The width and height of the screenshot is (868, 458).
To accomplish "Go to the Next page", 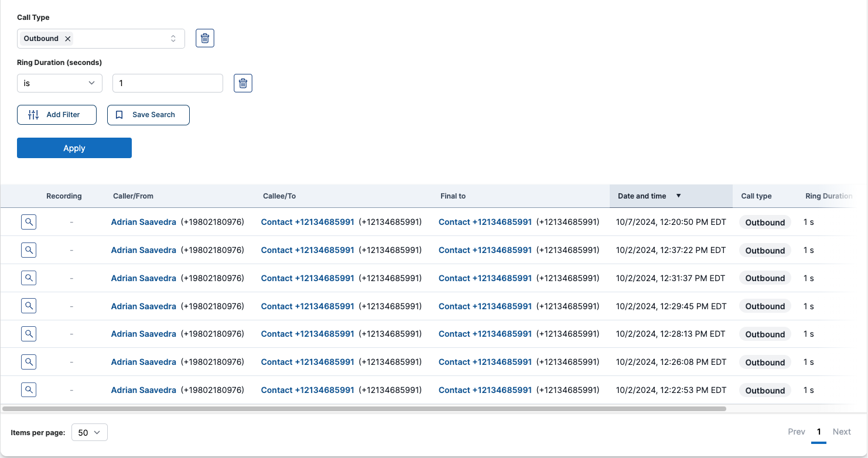I will (x=842, y=432).
